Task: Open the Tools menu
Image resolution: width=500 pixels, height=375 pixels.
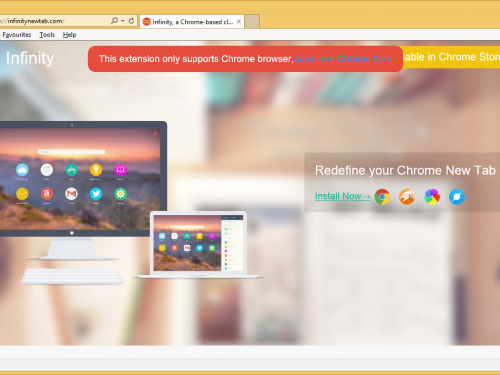Action: (x=47, y=35)
